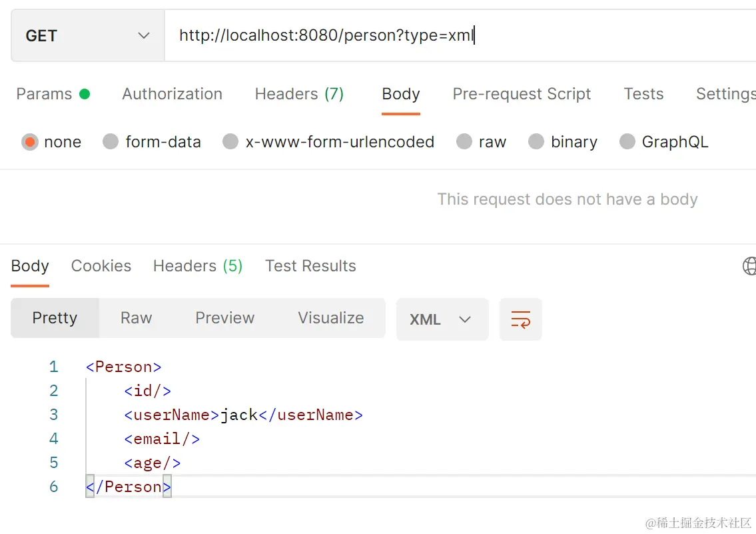Viewport: 756px width, 534px height.
Task: Click the globe icon in the response bar
Action: [x=749, y=266]
